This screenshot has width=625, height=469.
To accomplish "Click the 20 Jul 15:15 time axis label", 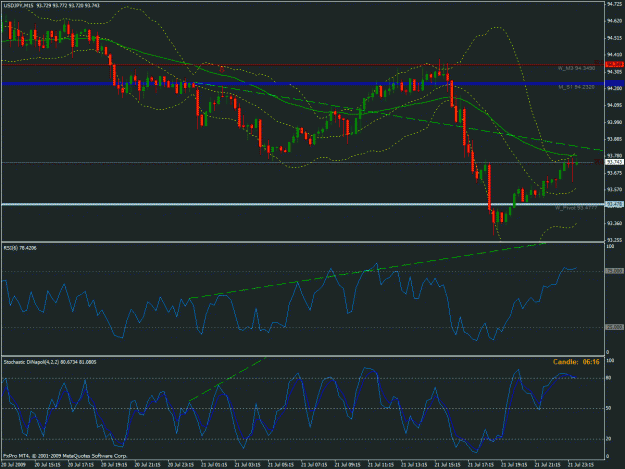I will pos(48,465).
